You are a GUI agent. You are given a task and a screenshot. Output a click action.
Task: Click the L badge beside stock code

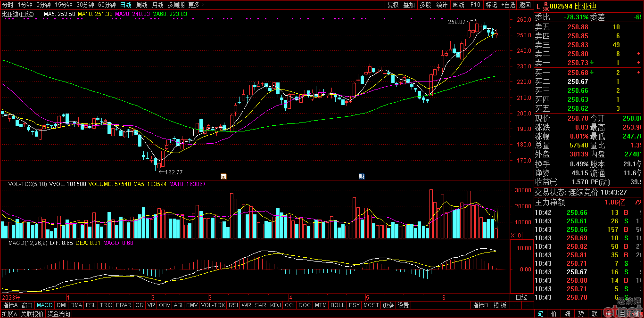click(x=539, y=6)
